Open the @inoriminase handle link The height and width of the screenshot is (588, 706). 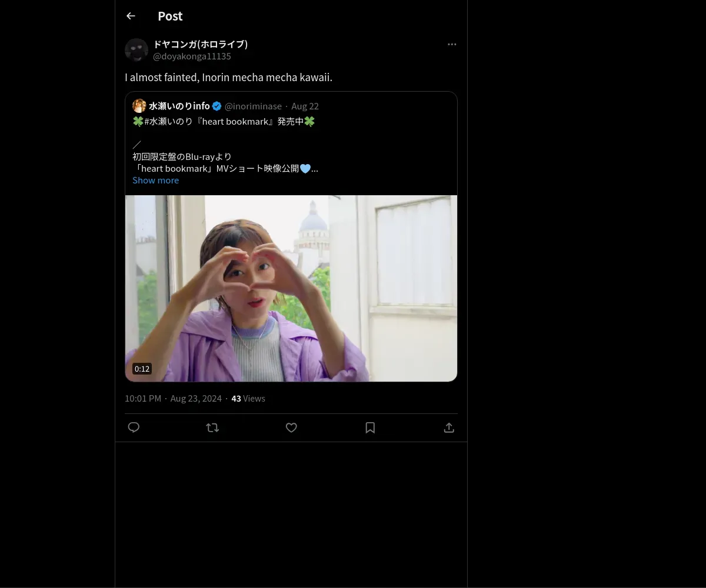pos(253,106)
